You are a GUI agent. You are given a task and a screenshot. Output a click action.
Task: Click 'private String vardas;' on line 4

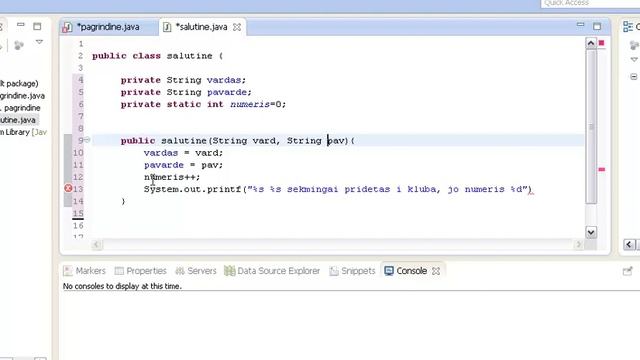click(x=183, y=80)
